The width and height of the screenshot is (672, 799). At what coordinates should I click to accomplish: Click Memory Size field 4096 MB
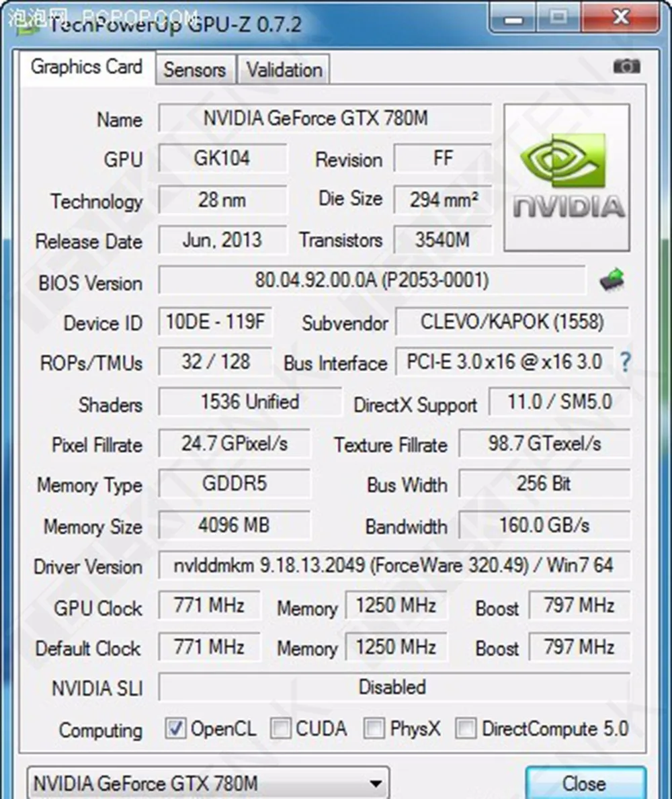(x=235, y=525)
